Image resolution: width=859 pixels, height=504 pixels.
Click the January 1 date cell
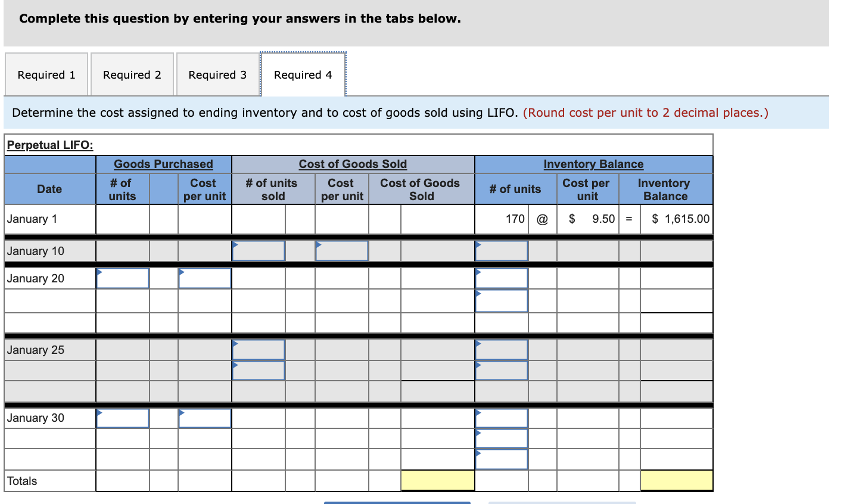click(x=50, y=219)
